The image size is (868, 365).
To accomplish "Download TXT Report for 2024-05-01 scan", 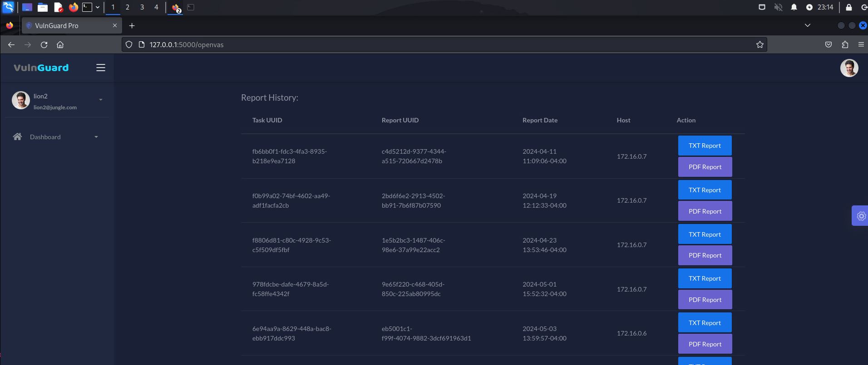I will pyautogui.click(x=705, y=278).
